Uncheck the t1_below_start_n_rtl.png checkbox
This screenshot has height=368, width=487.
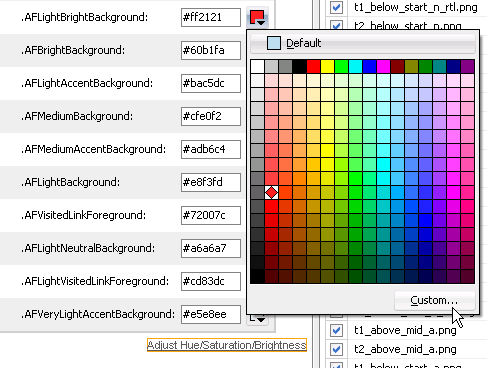pos(336,7)
